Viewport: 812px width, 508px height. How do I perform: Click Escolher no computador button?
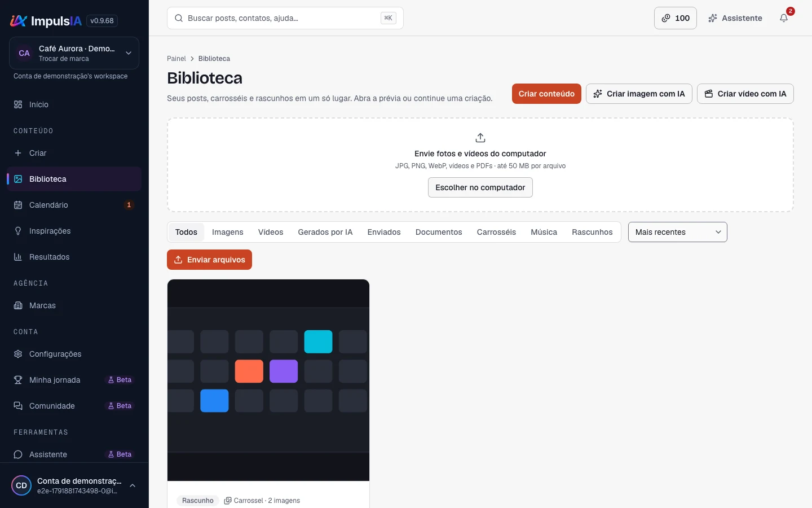pyautogui.click(x=480, y=187)
